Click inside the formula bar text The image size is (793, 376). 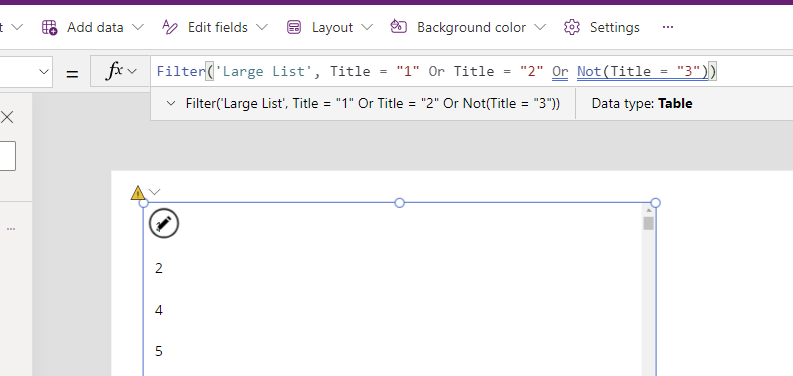click(436, 71)
